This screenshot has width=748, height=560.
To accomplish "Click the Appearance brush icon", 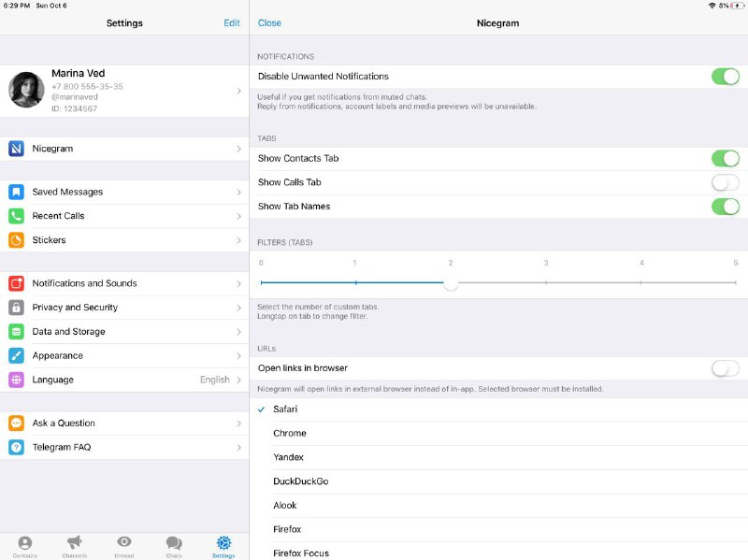I will click(16, 356).
